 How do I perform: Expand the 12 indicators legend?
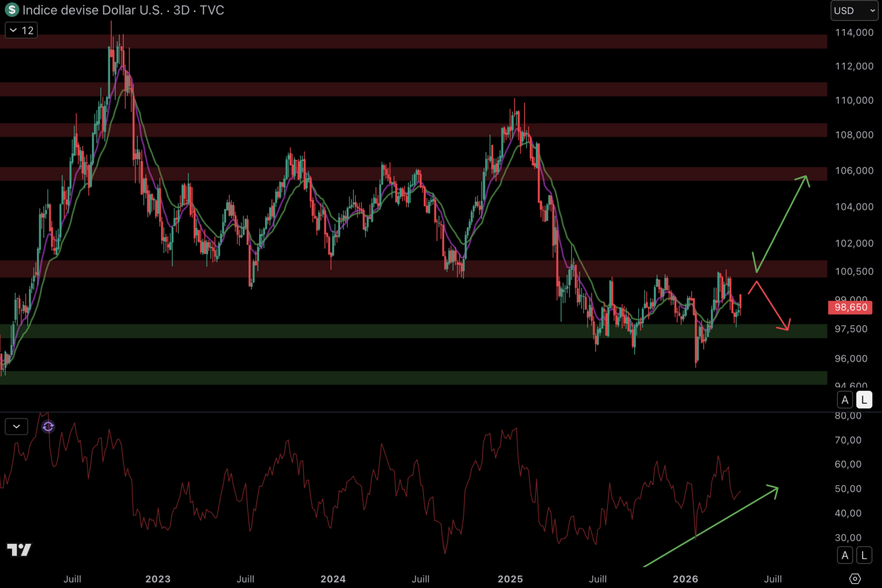(x=21, y=30)
